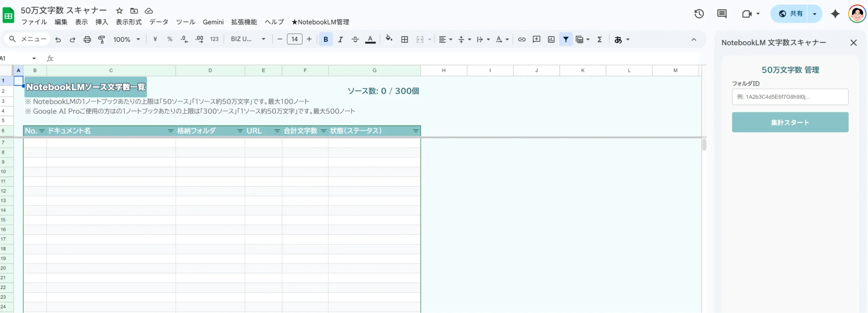Open the borders tool
The height and width of the screenshot is (313, 868).
coord(405,39)
